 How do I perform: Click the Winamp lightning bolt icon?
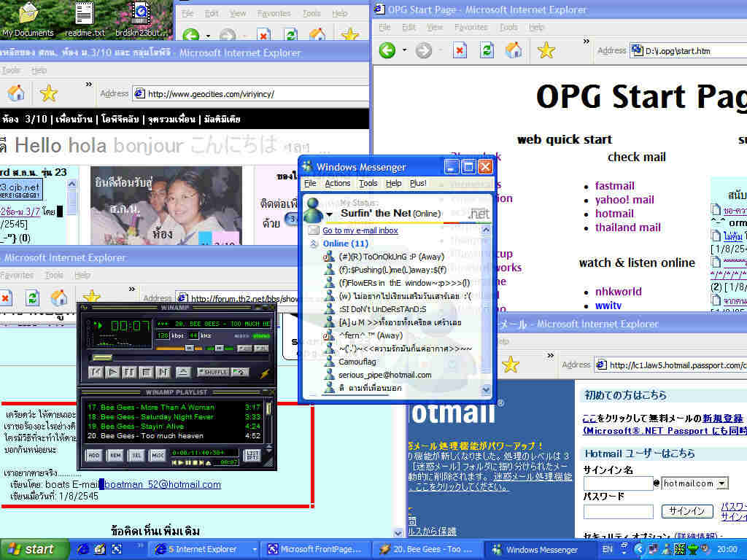pos(265,373)
